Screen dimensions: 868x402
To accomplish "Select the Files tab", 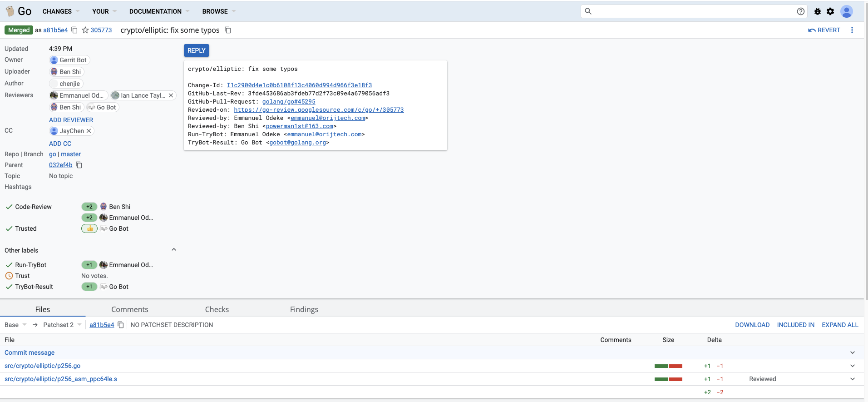I will [43, 309].
